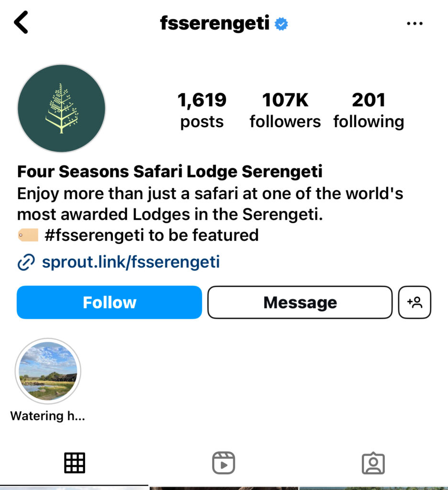Switch to the Reels tab

coord(224,463)
